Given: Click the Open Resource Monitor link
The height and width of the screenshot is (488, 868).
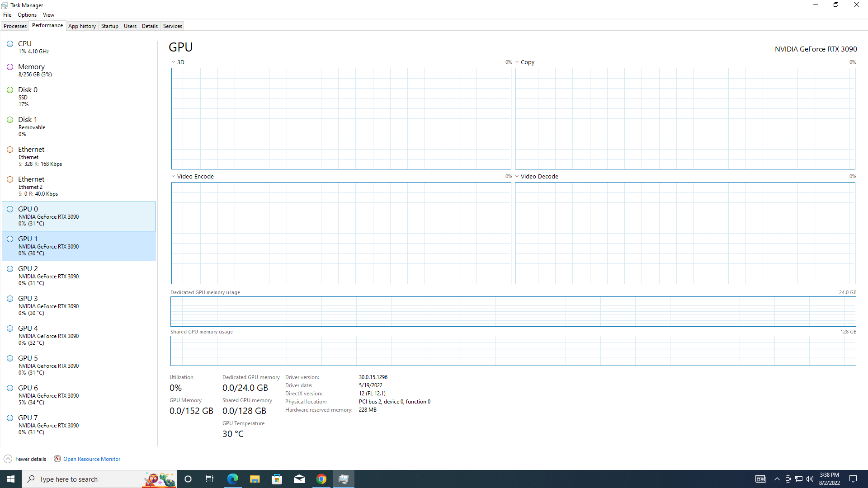Looking at the screenshot, I should tap(92, 459).
